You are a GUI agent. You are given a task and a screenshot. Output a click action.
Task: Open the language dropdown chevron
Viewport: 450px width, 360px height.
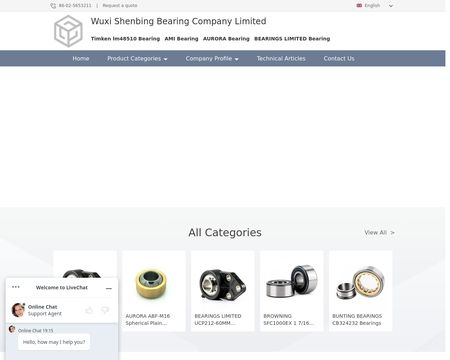tap(391, 6)
